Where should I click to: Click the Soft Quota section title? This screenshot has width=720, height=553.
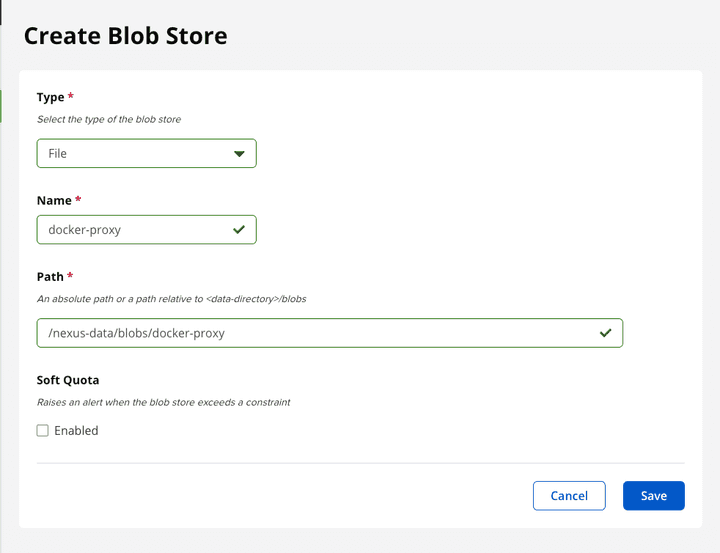pos(68,380)
